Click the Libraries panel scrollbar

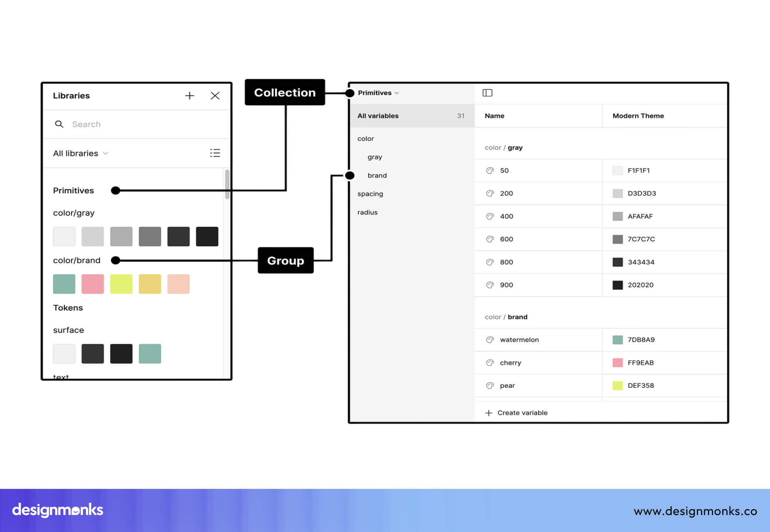coord(227,184)
